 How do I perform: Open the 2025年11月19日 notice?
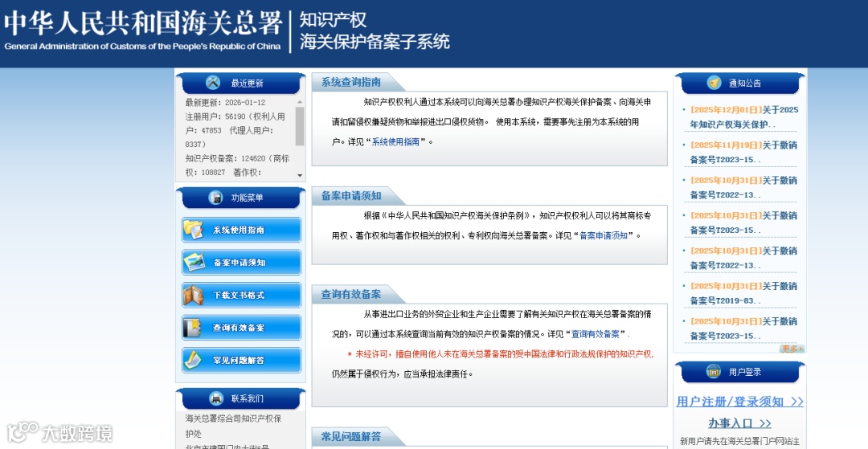coord(743,152)
